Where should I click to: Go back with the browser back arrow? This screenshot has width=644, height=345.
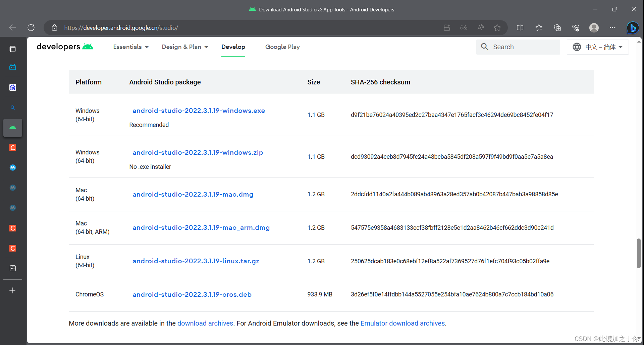click(x=12, y=27)
